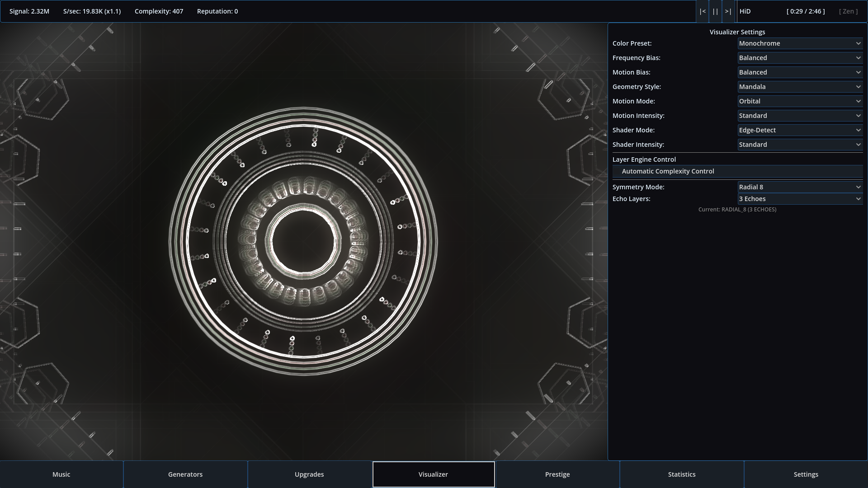Change the Geometry Style from Mandala
The image size is (868, 488).
click(800, 87)
